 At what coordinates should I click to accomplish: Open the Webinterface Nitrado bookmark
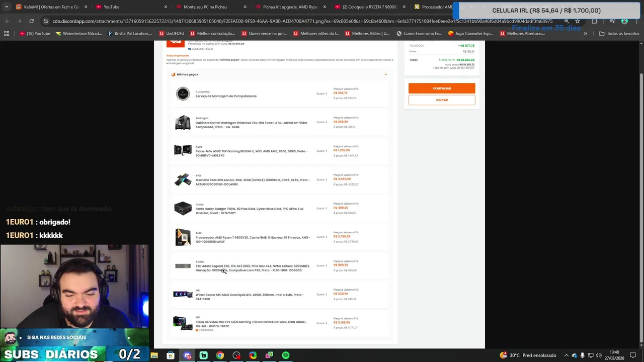pos(78,34)
